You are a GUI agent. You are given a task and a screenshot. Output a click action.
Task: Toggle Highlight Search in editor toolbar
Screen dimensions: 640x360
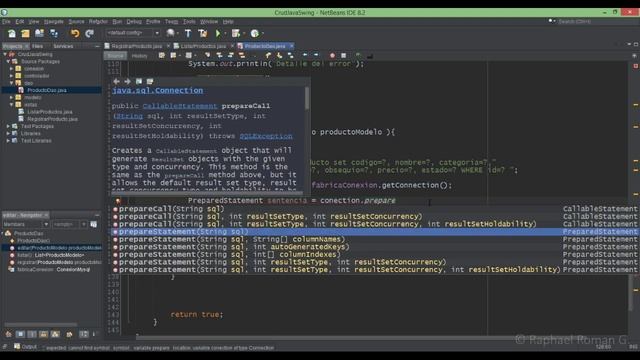[242, 55]
